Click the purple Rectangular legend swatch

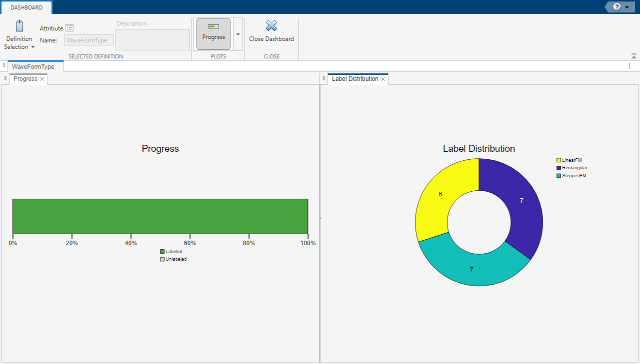tap(558, 168)
